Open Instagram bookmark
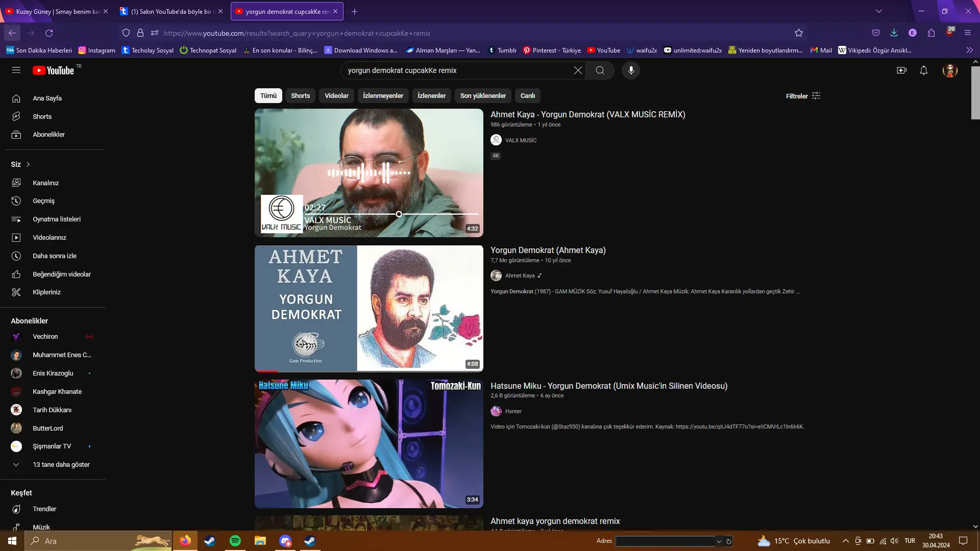The height and width of the screenshot is (551, 980). [96, 50]
